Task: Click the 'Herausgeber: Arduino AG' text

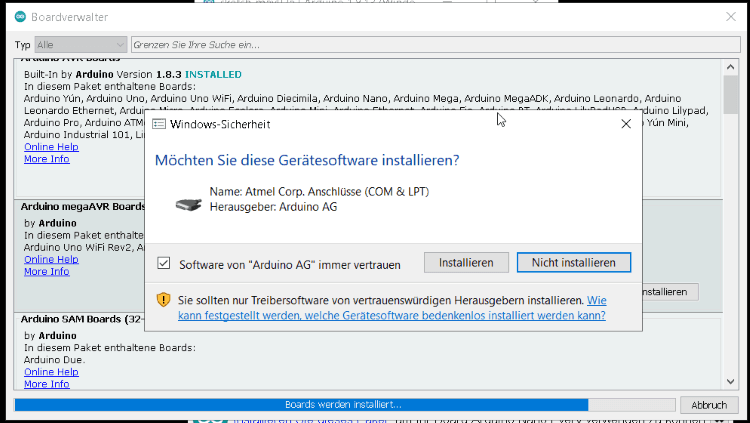Action: tap(274, 207)
